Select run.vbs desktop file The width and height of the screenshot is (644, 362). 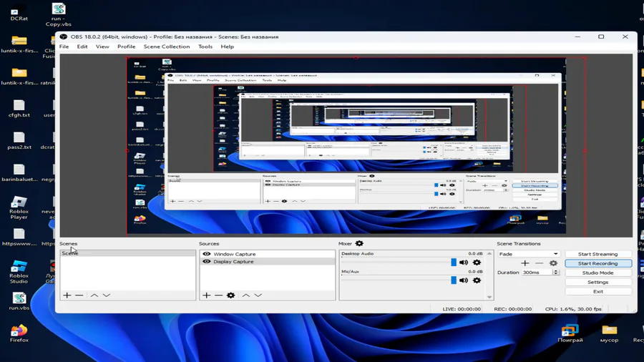pyautogui.click(x=19, y=301)
